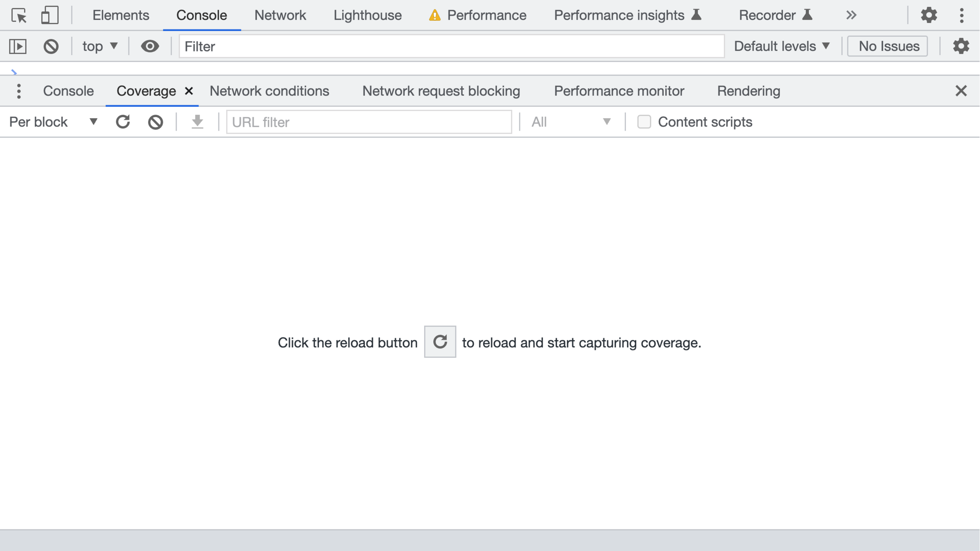
Task: Click the coverage reload toolbar icon
Action: pyautogui.click(x=123, y=122)
